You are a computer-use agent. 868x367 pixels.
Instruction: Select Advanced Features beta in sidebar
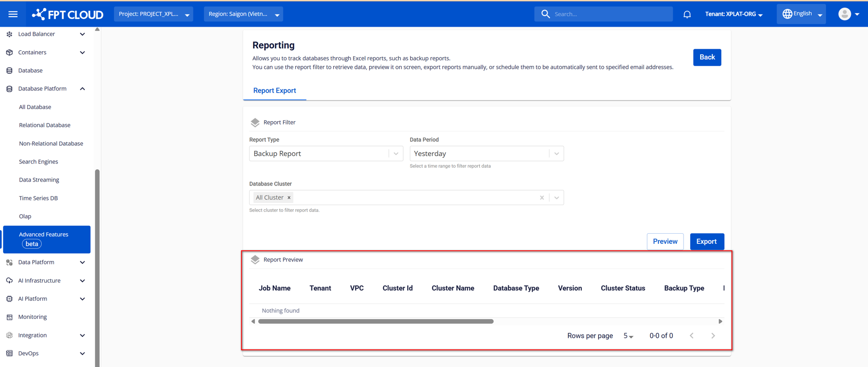click(x=47, y=239)
